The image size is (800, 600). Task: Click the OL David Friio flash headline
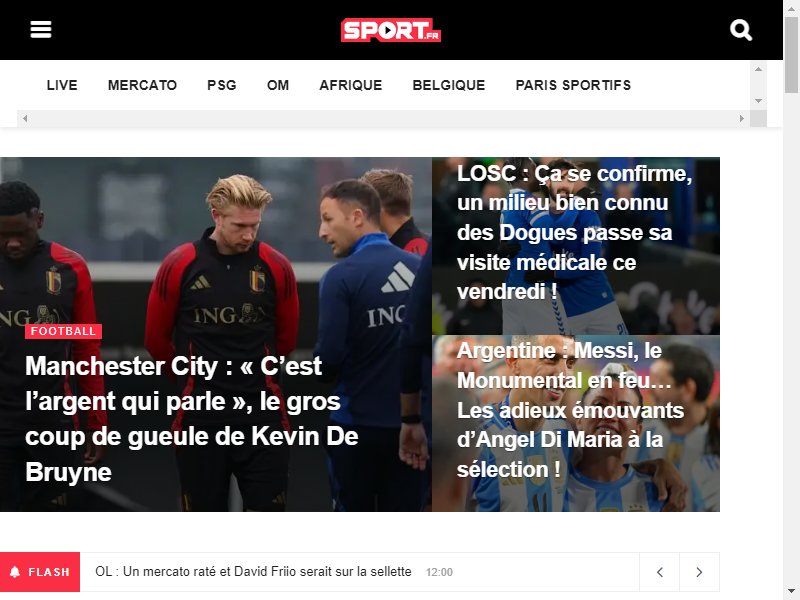(253, 571)
